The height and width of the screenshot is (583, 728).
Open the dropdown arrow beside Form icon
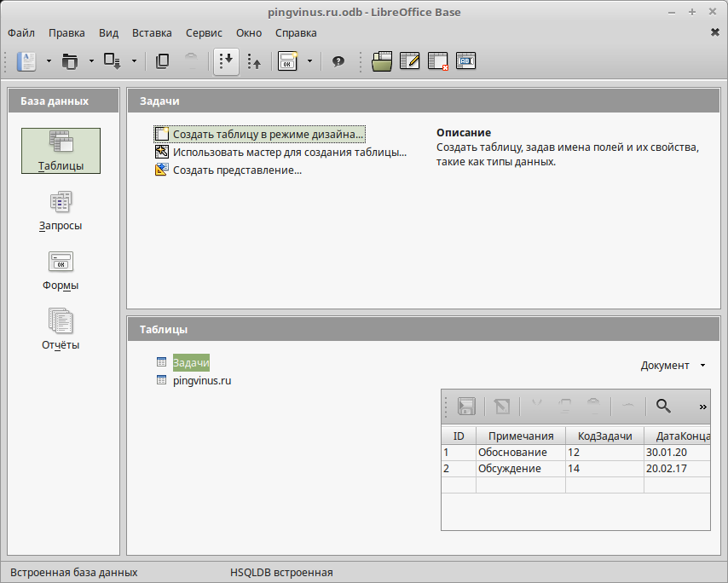tap(309, 61)
